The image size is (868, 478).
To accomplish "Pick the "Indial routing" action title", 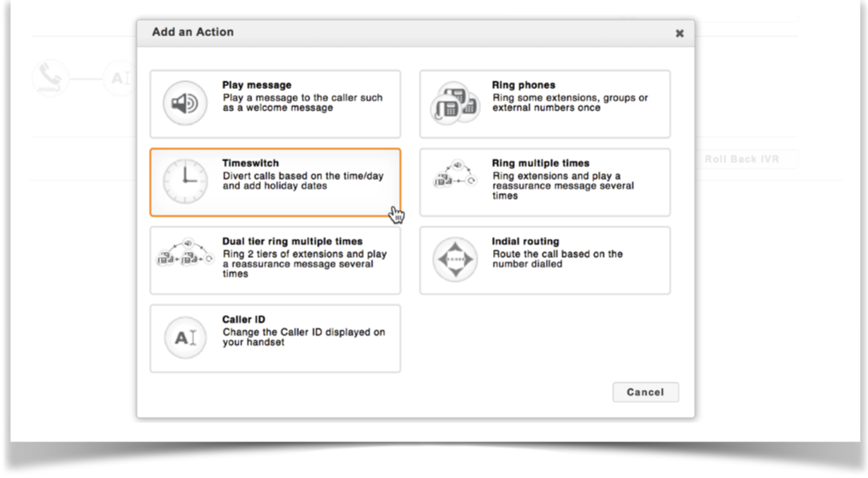I will pyautogui.click(x=525, y=242).
